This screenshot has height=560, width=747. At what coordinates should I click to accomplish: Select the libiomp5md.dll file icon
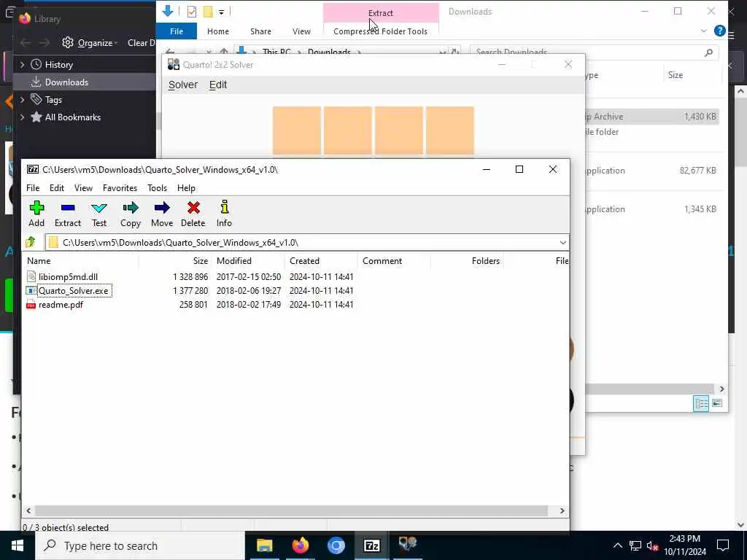click(x=31, y=276)
